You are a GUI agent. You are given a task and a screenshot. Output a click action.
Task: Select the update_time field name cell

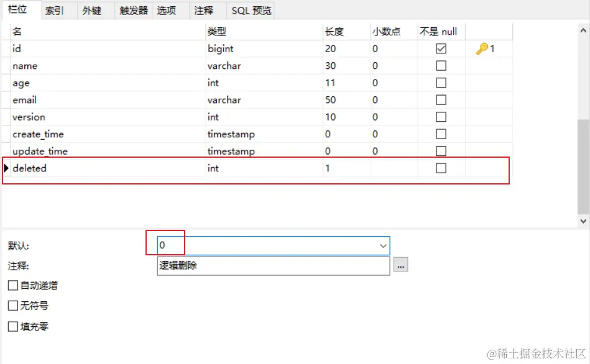(108, 151)
